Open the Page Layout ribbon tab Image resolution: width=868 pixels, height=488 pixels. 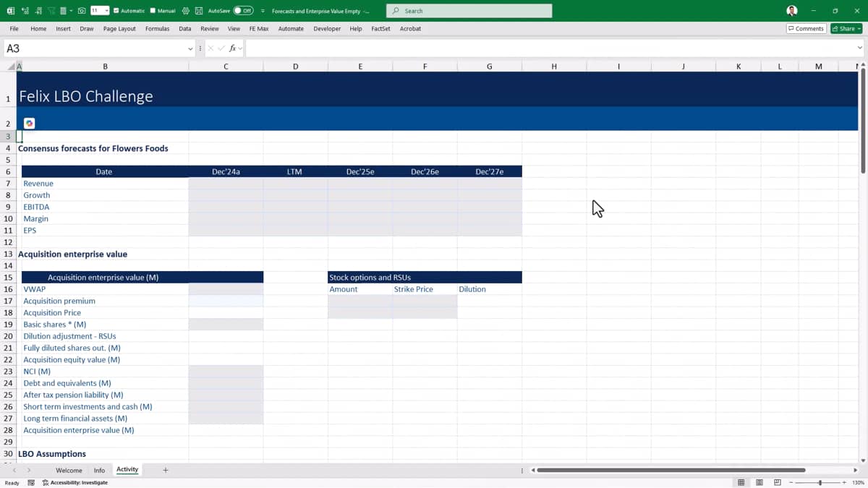pos(119,28)
